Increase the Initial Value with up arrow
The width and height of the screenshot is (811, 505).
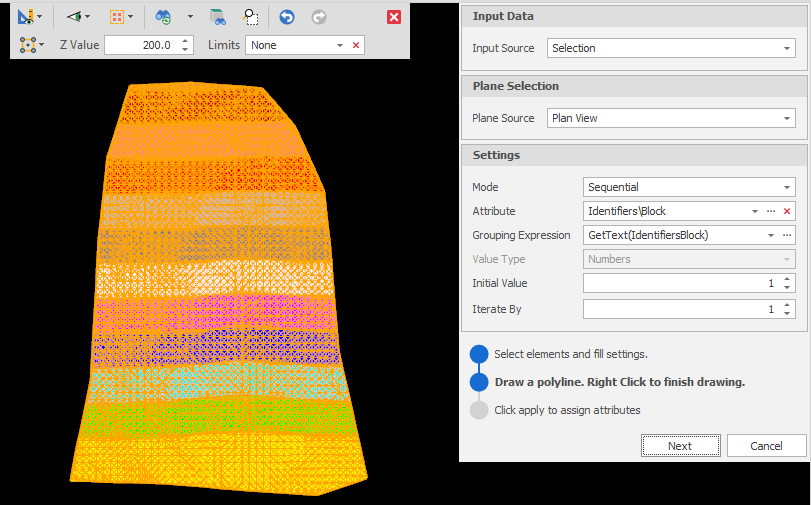(787, 279)
